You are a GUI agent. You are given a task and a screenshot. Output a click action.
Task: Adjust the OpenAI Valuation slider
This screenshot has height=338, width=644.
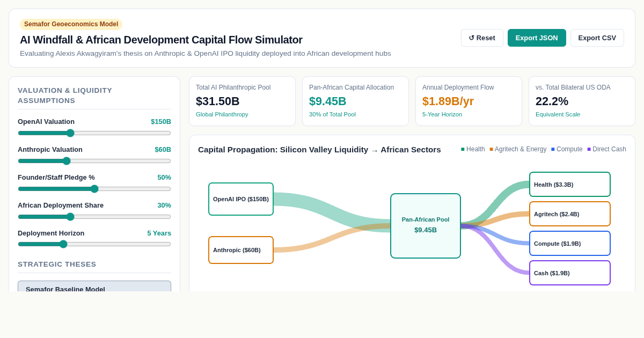pos(94,133)
